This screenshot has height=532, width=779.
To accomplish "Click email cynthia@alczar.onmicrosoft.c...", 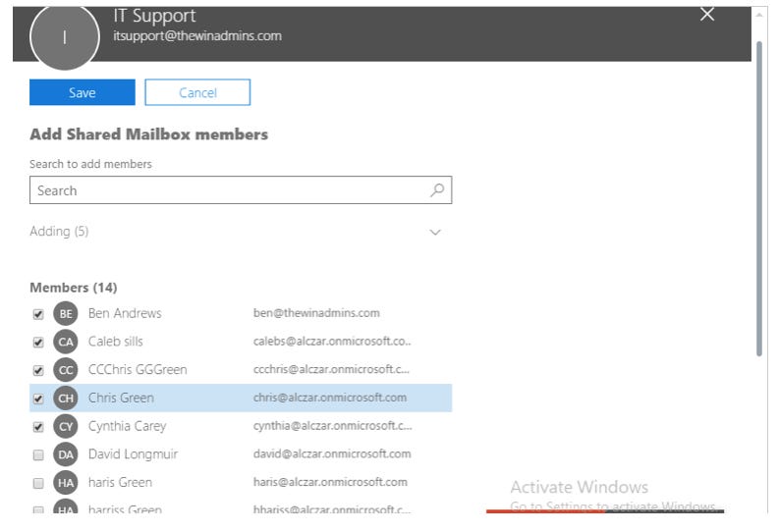I will pyautogui.click(x=332, y=426).
